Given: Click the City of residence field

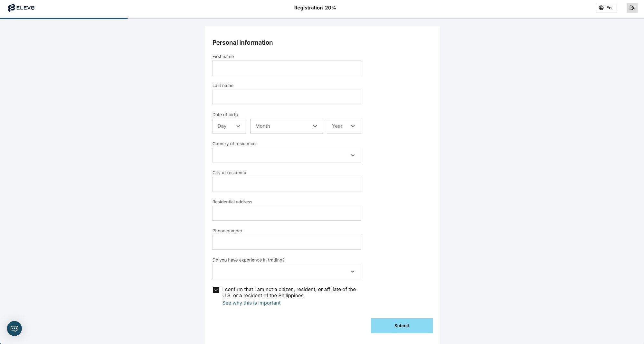Looking at the screenshot, I should click(x=286, y=184).
